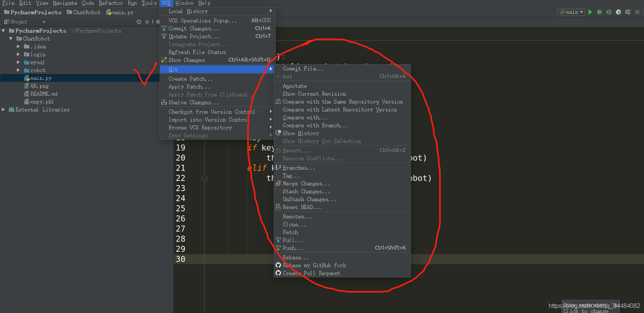This screenshot has width=644, height=313.
Task: Start debugging with the green bug icon
Action: point(600,12)
